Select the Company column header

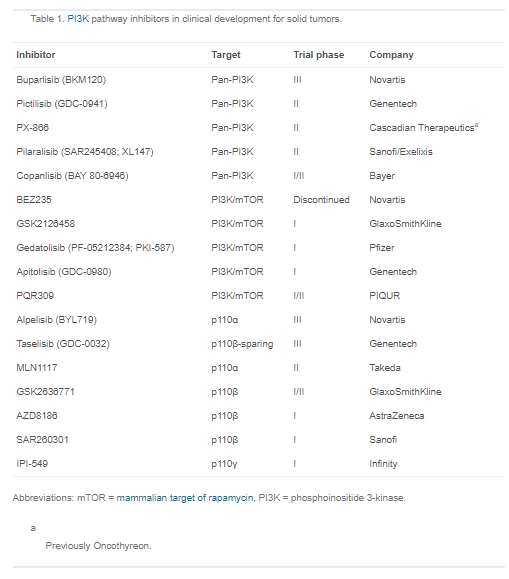point(391,55)
